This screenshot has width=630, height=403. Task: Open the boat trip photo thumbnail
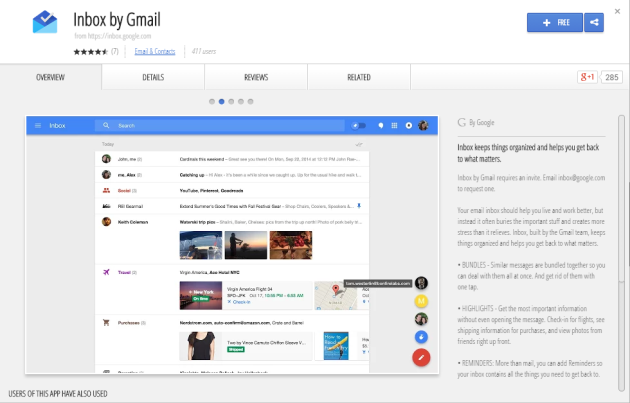coord(200,245)
